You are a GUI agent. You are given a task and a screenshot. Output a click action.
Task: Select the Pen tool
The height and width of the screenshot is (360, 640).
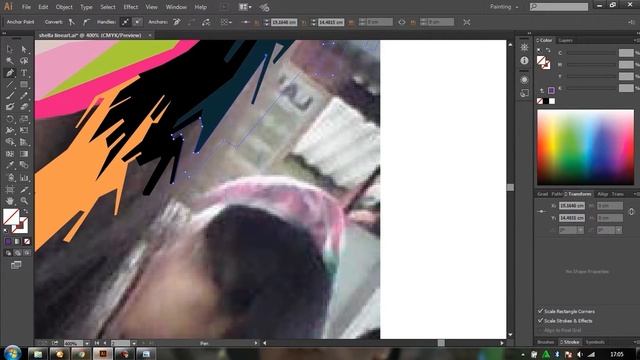tap(10, 73)
